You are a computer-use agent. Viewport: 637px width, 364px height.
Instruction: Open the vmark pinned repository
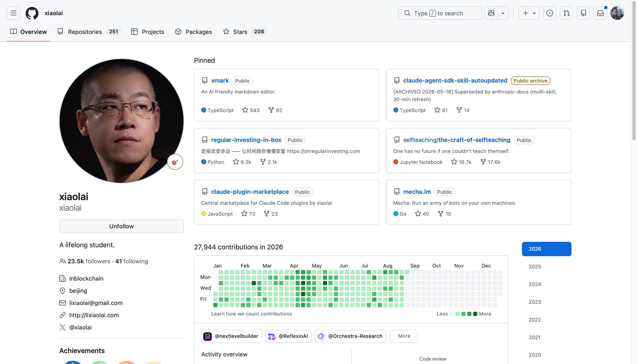pyautogui.click(x=220, y=81)
